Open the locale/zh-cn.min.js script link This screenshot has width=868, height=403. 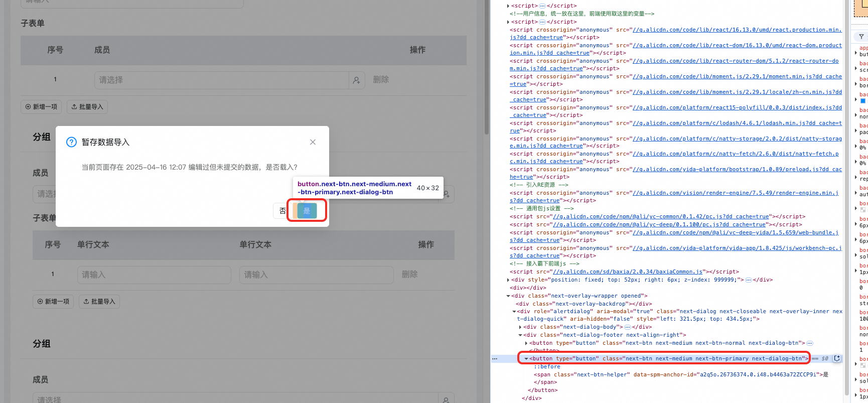click(676, 96)
